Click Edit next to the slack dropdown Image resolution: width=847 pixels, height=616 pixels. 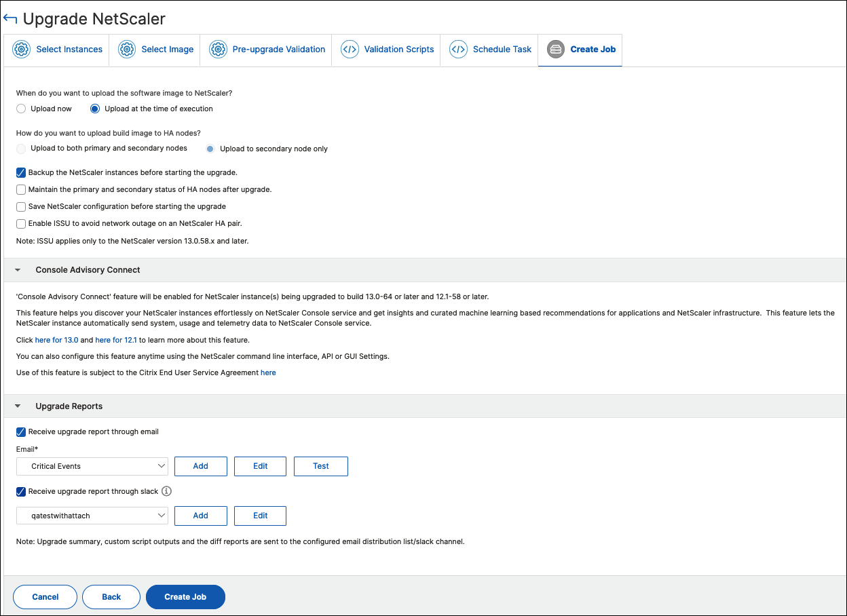260,516
